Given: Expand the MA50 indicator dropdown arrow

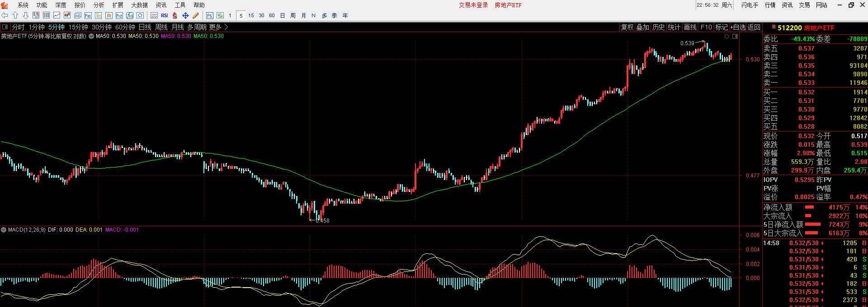Looking at the screenshot, I should (91, 36).
